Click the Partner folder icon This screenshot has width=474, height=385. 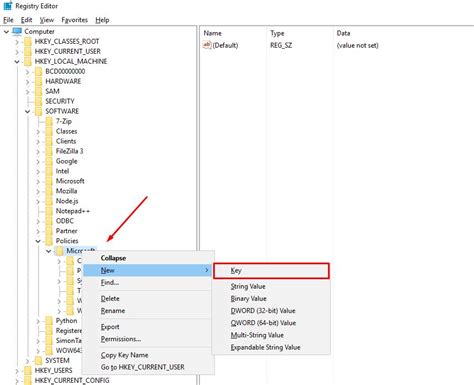pos(49,231)
